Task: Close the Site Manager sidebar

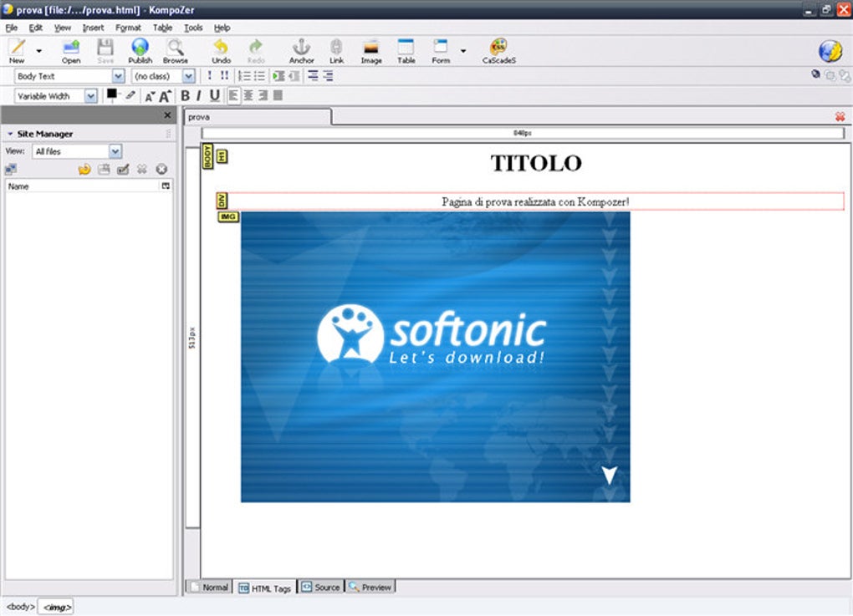Action: click(x=167, y=115)
